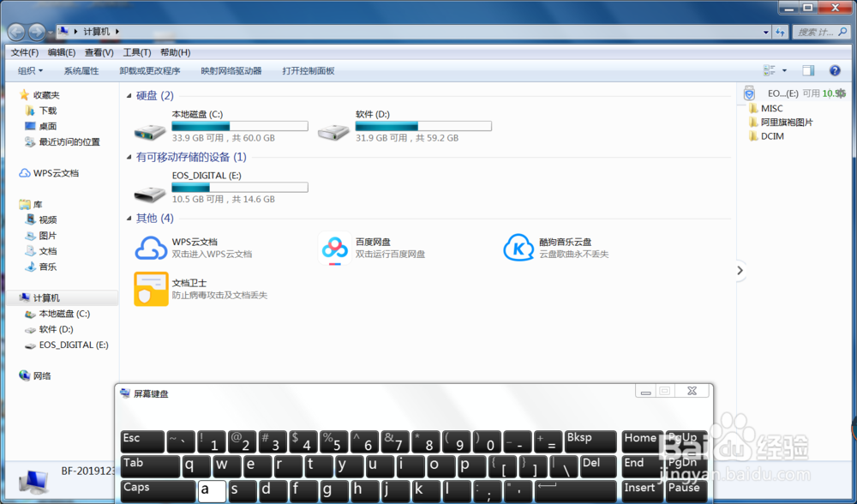Click the Back navigation arrow button
Screen dimensions: 857x504
coord(16,32)
